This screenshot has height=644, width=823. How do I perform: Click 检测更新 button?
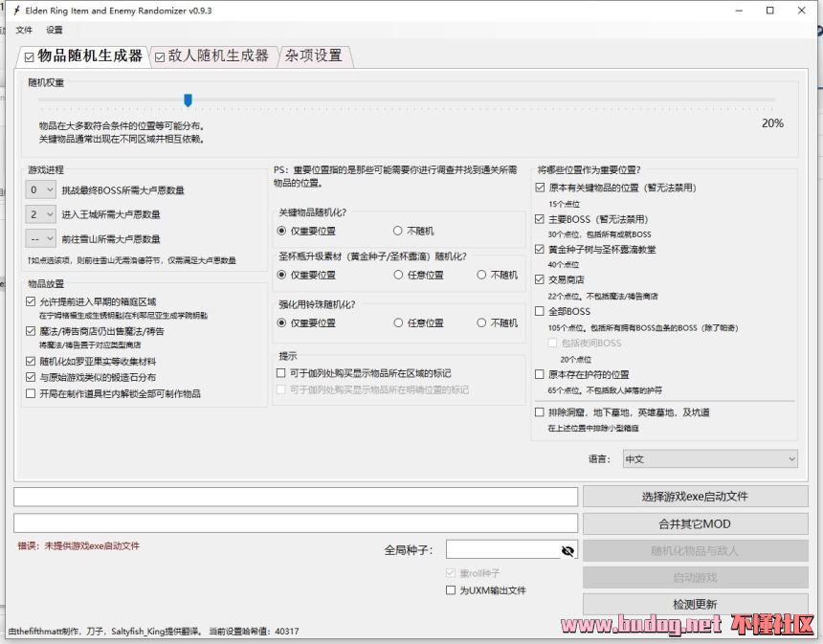click(x=695, y=604)
